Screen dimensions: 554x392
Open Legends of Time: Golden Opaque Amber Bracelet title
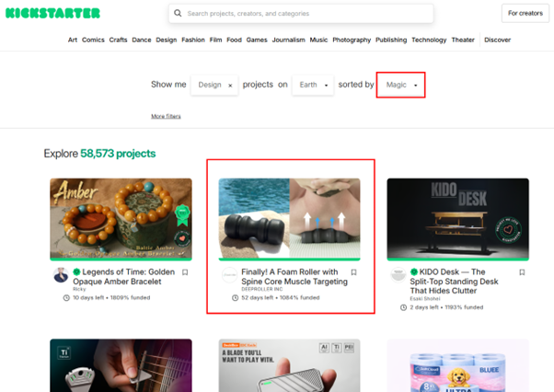123,277
